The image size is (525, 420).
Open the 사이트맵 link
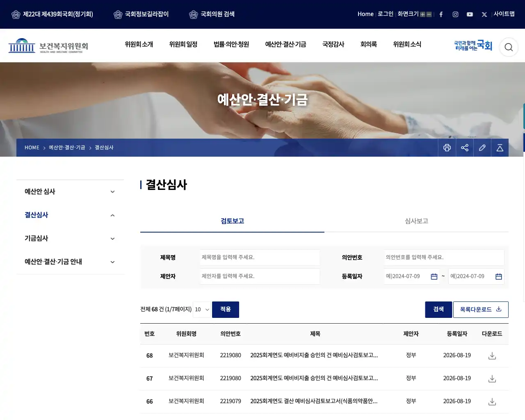pos(504,14)
